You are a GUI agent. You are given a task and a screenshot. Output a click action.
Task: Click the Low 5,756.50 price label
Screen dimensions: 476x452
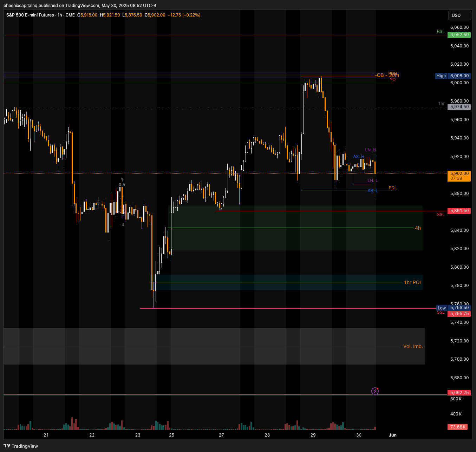pyautogui.click(x=453, y=308)
